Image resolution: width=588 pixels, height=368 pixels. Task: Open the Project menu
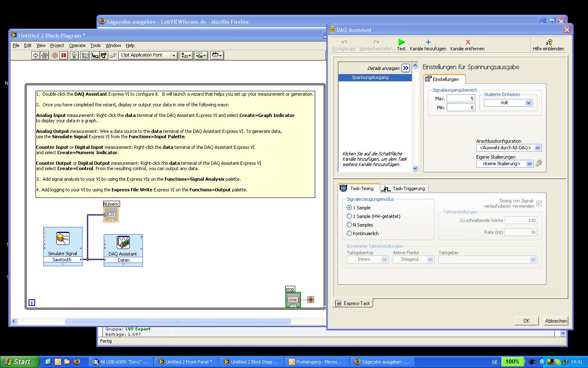(x=57, y=45)
